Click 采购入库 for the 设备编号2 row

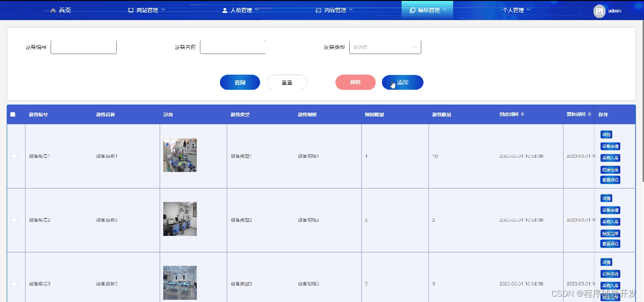point(610,222)
